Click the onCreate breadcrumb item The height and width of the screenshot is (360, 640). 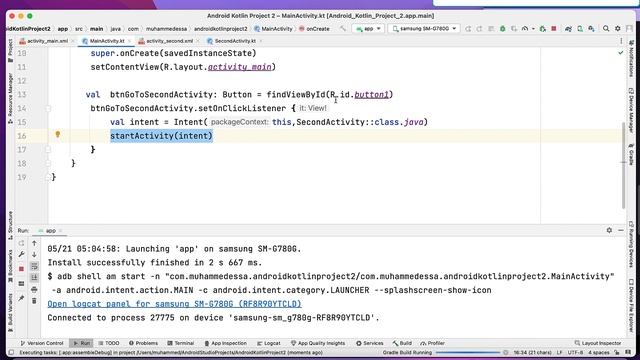pyautogui.click(x=314, y=29)
